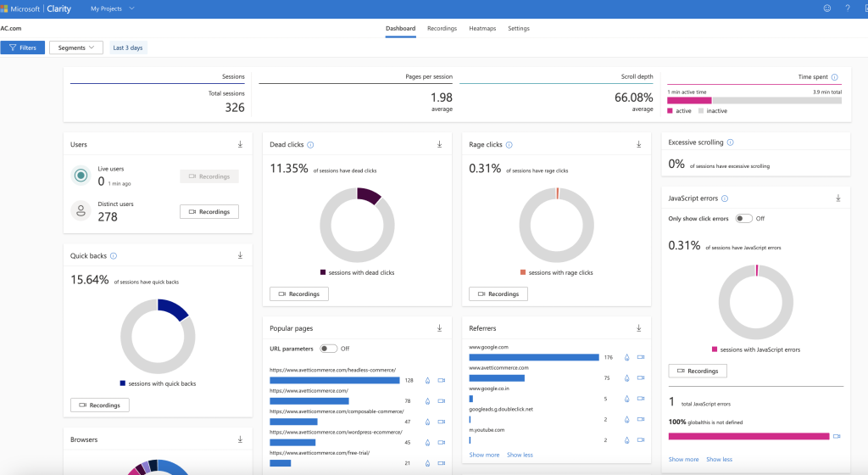This screenshot has width=868, height=475.
Task: Open heatmap for headless-commerce page
Action: tap(427, 380)
